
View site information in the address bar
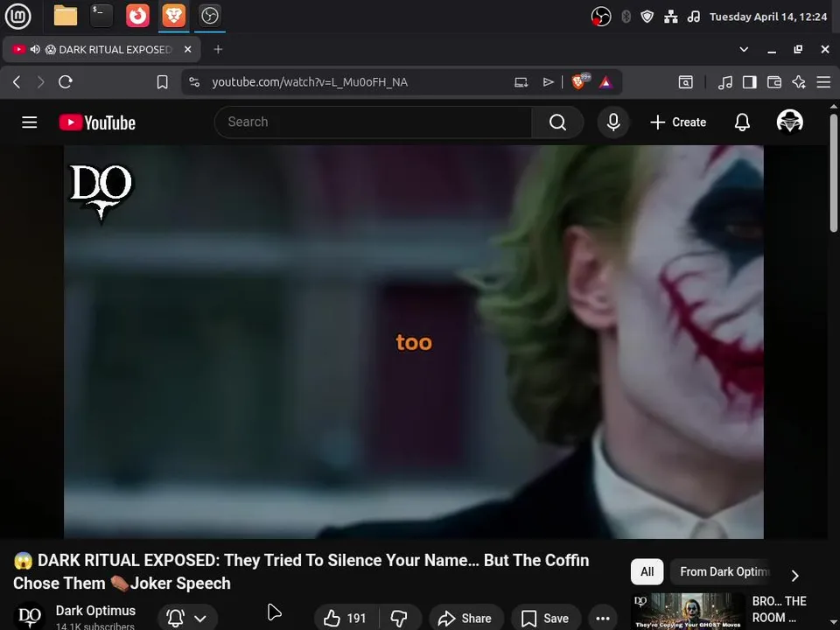[194, 82]
